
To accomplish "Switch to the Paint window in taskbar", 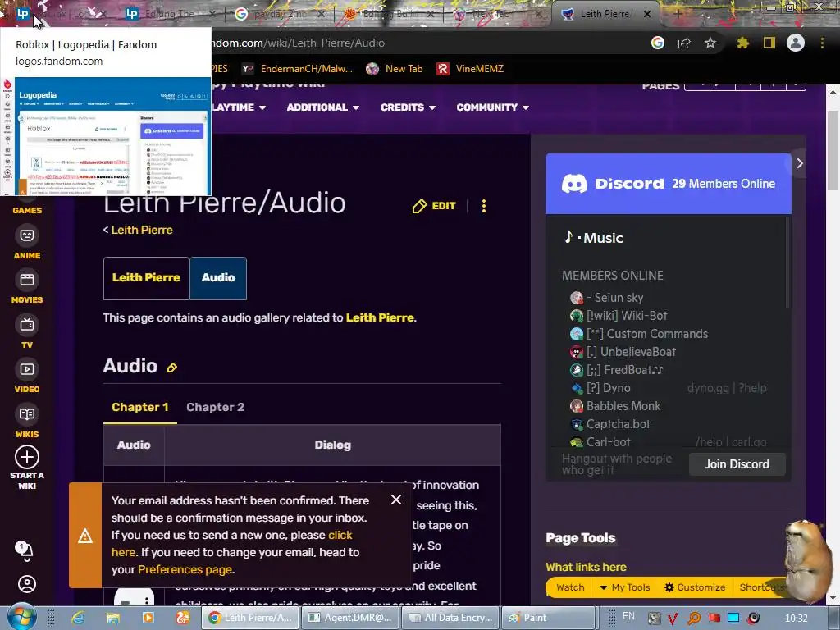I will [x=549, y=618].
